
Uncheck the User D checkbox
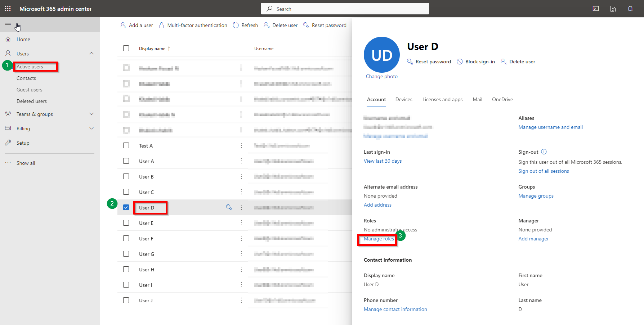(126, 207)
